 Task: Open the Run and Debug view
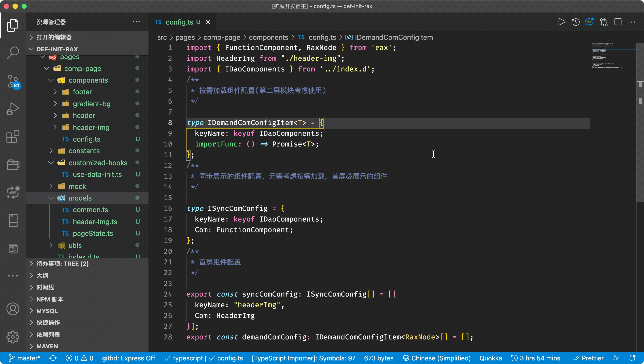point(13,109)
